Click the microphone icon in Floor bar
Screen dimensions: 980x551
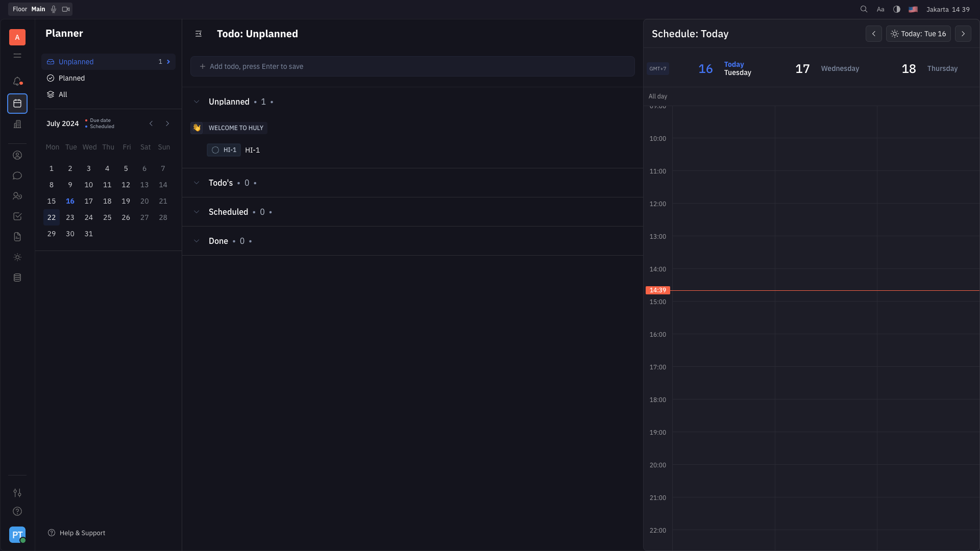(x=54, y=9)
